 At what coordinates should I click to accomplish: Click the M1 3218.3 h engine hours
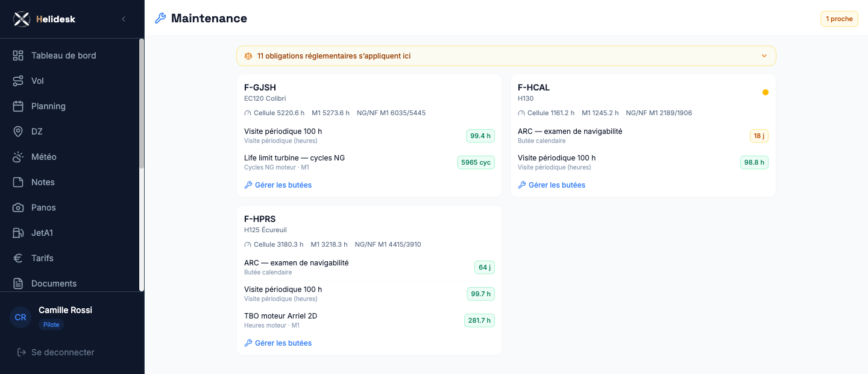pyautogui.click(x=329, y=245)
